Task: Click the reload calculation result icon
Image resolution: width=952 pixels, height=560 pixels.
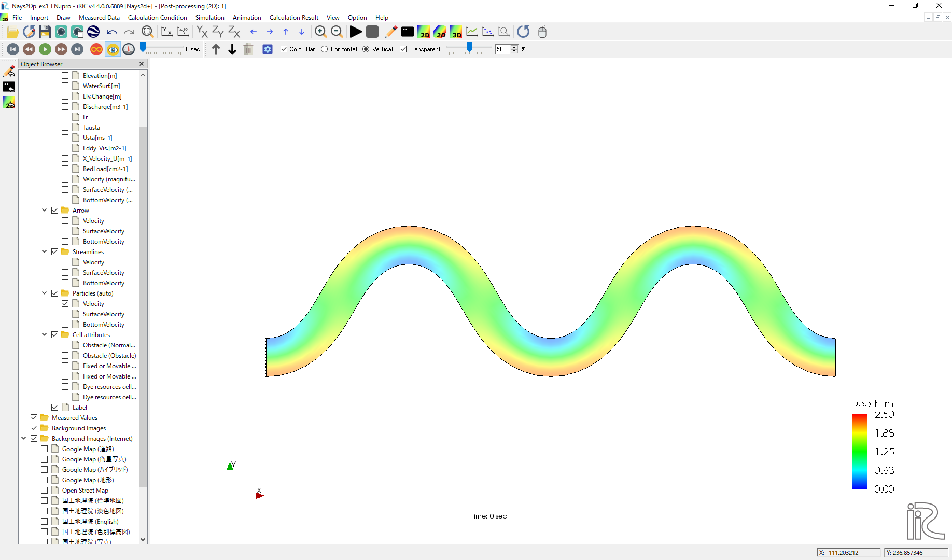Action: (523, 32)
